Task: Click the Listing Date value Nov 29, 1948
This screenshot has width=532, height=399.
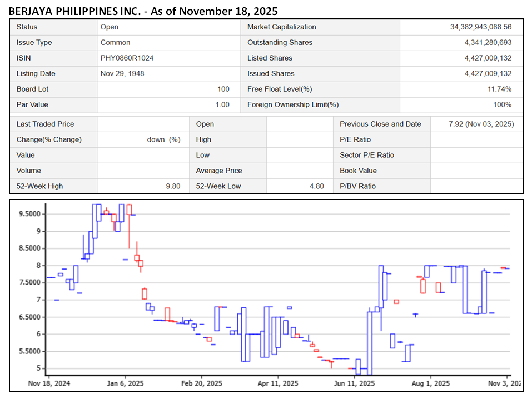Action: coord(122,74)
